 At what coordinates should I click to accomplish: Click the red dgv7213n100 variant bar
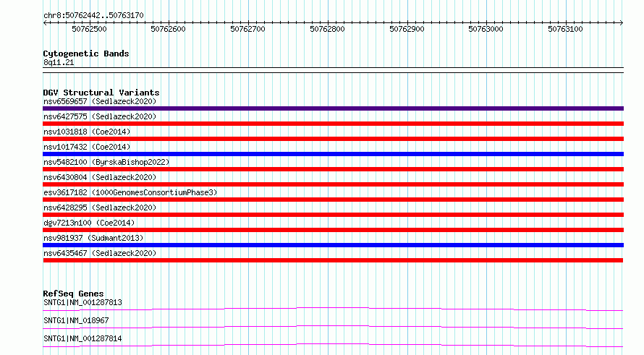(333, 230)
